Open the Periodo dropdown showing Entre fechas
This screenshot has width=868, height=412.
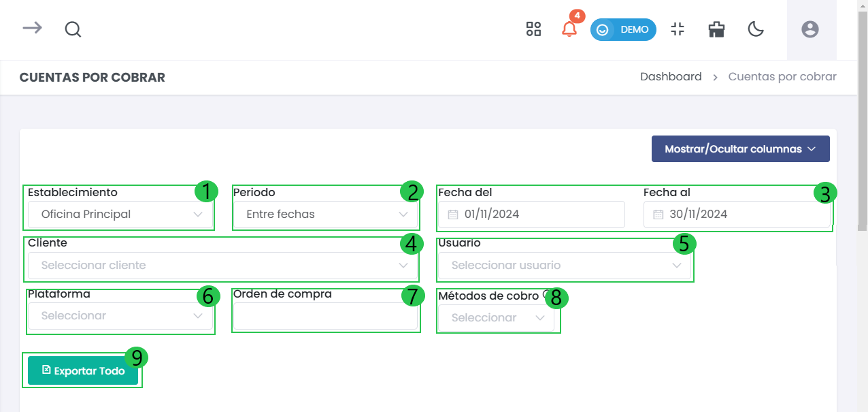325,214
